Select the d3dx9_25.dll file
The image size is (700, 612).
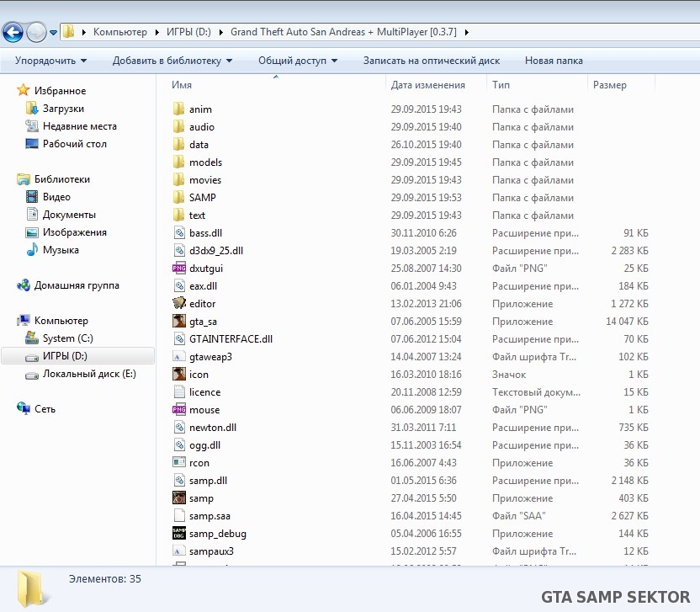(x=216, y=251)
